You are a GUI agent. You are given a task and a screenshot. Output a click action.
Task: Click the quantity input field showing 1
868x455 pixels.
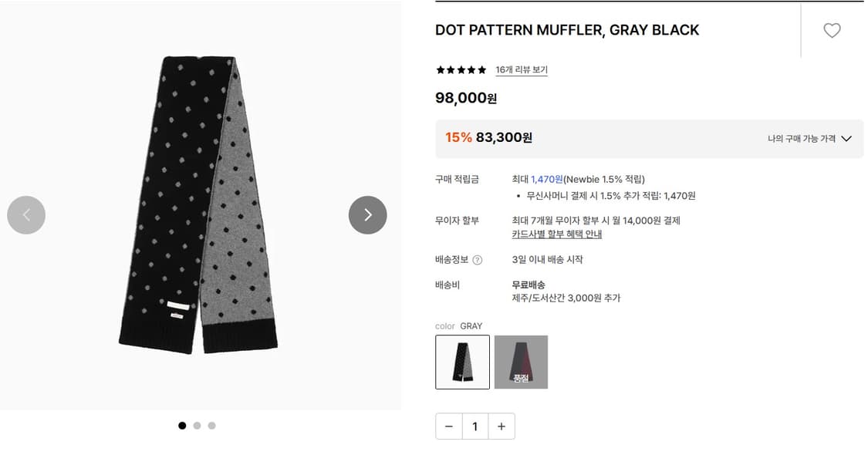pos(475,426)
